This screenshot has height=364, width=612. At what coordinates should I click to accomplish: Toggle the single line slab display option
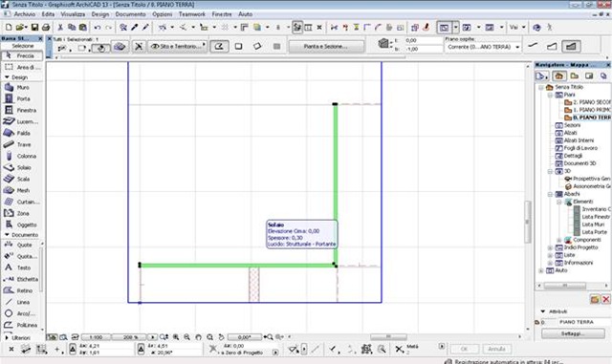pyautogui.click(x=533, y=46)
